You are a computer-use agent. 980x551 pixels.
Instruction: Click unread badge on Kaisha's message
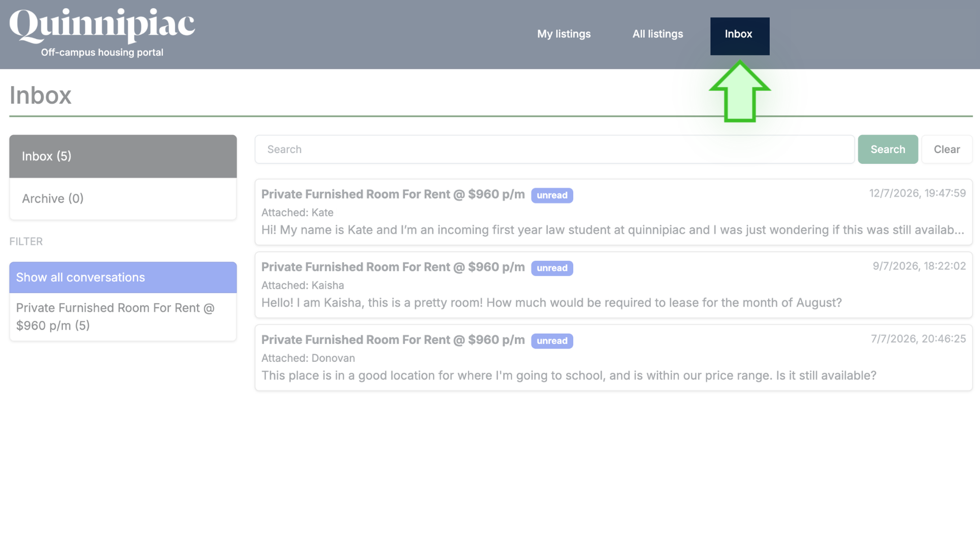coord(552,268)
